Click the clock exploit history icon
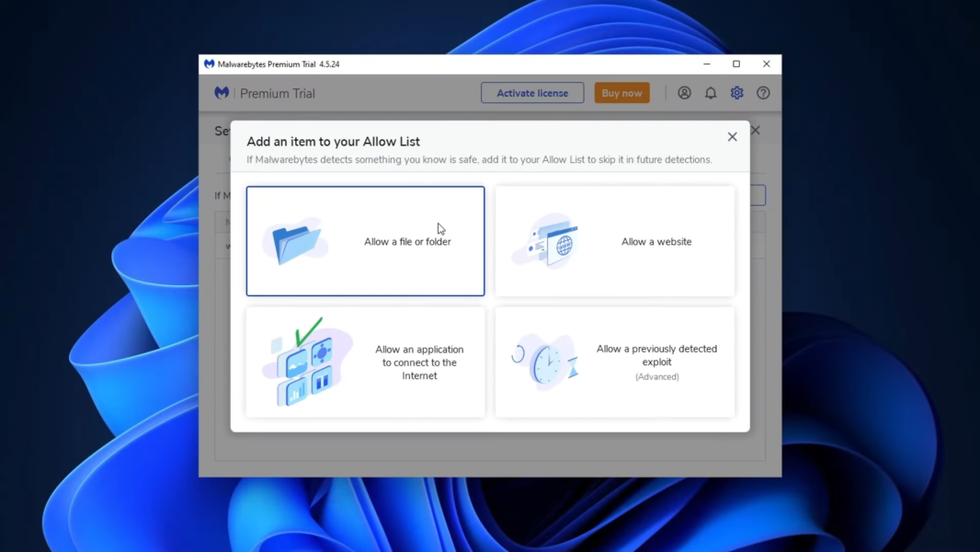 [546, 362]
